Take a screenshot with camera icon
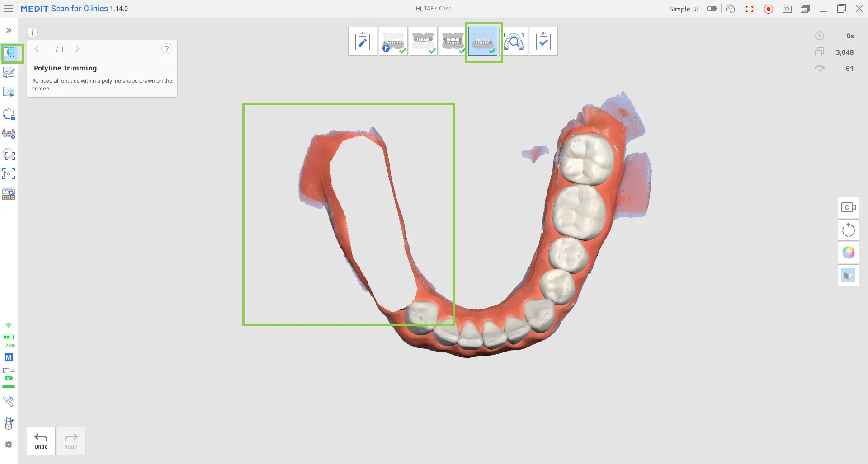868x464 pixels. (787, 9)
